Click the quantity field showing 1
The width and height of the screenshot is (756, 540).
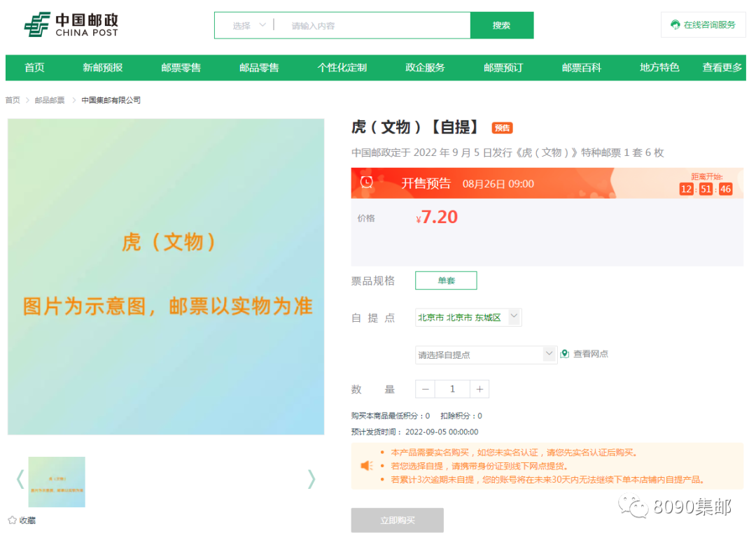pyautogui.click(x=452, y=389)
